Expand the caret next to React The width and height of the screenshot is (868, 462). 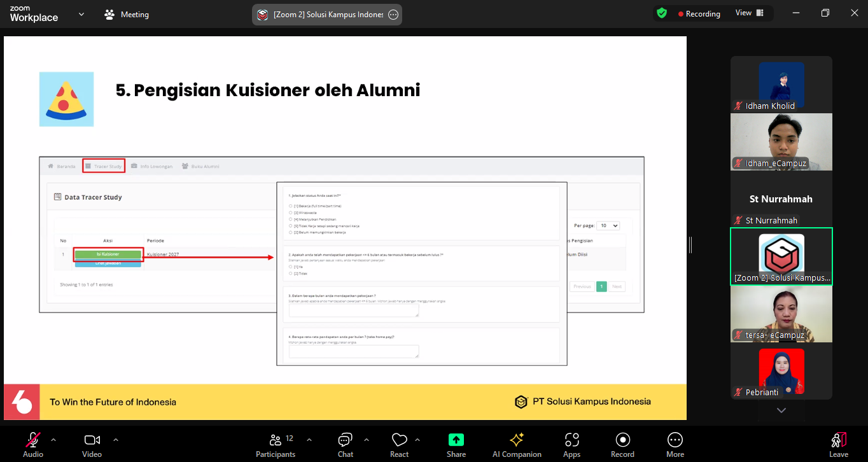click(417, 440)
